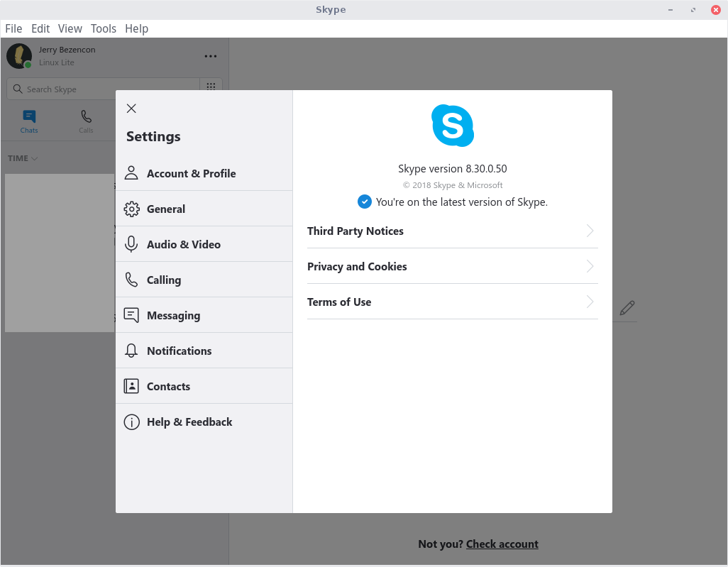Open the View menu
This screenshot has width=728, height=567.
(x=70, y=29)
